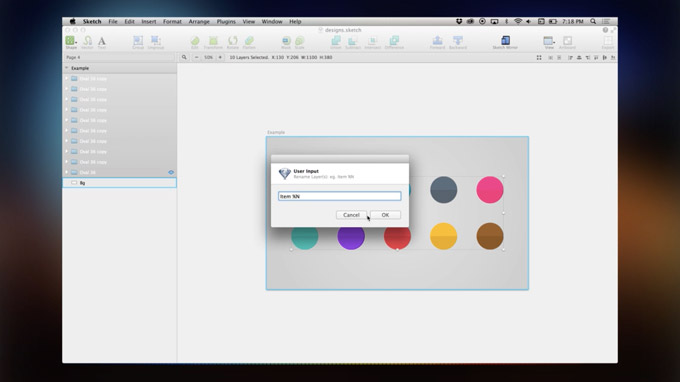Viewport: 680px width, 382px height.
Task: Click the Transform toolbar icon
Action: point(213,42)
